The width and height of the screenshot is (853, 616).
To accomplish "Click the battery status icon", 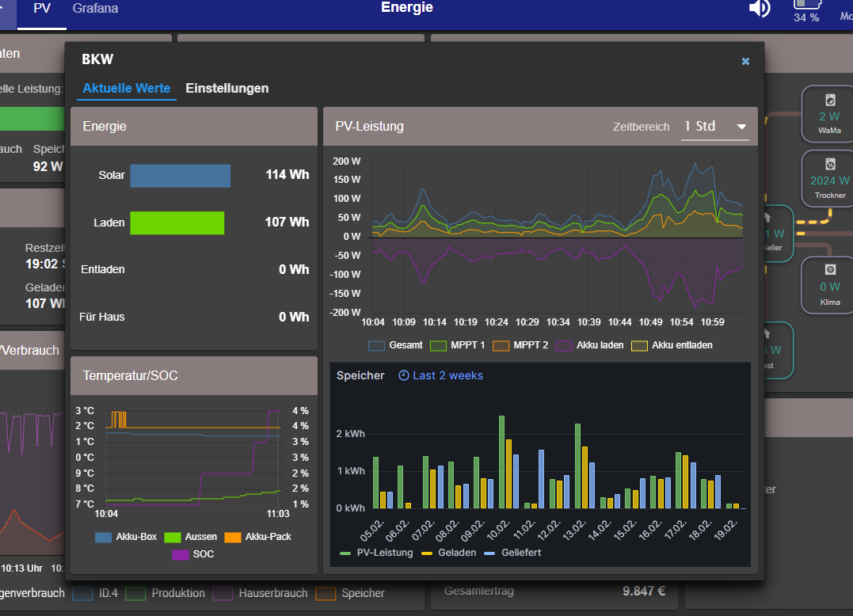I will click(x=806, y=5).
